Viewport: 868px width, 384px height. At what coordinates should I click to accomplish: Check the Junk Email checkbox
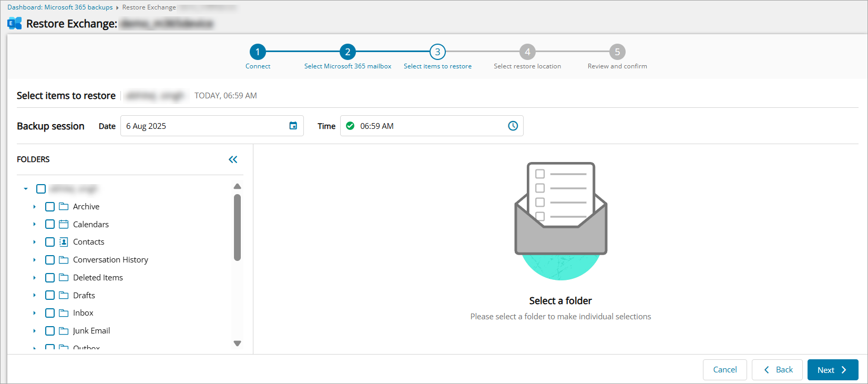coord(50,331)
